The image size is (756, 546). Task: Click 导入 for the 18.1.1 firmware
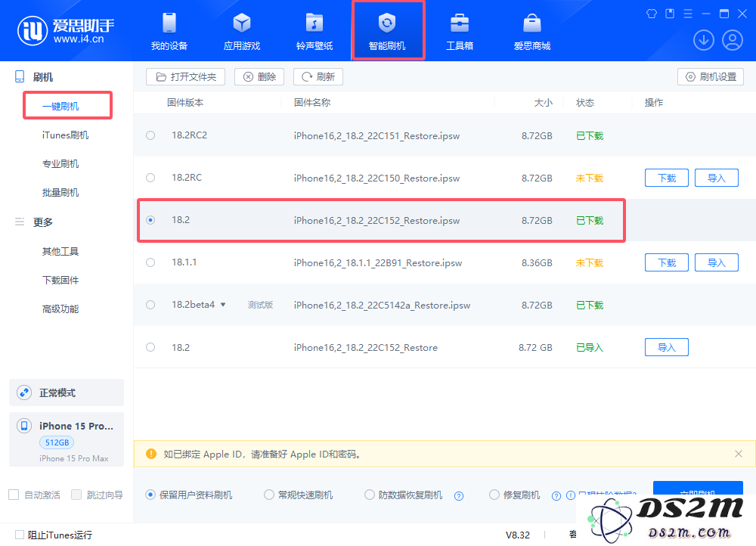[717, 262]
